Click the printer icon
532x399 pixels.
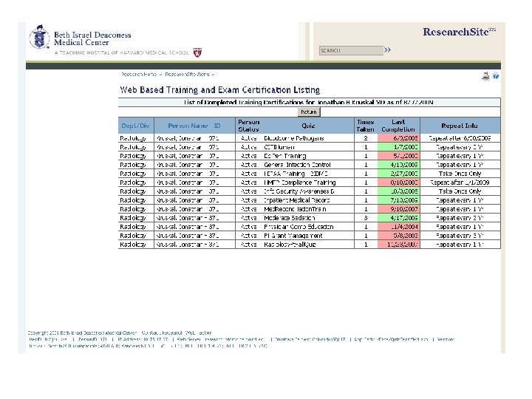[x=485, y=75]
